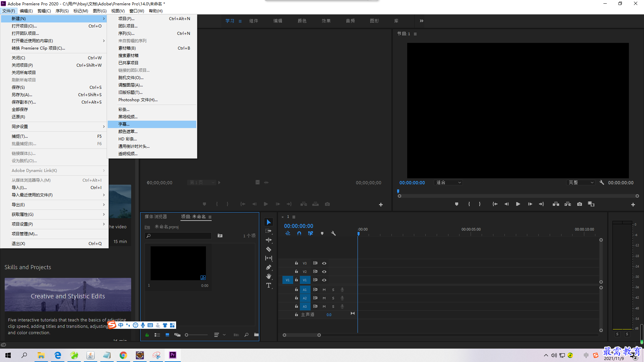Switch to 音频 workspace
Image resolution: width=644 pixels, height=362 pixels.
click(350, 21)
